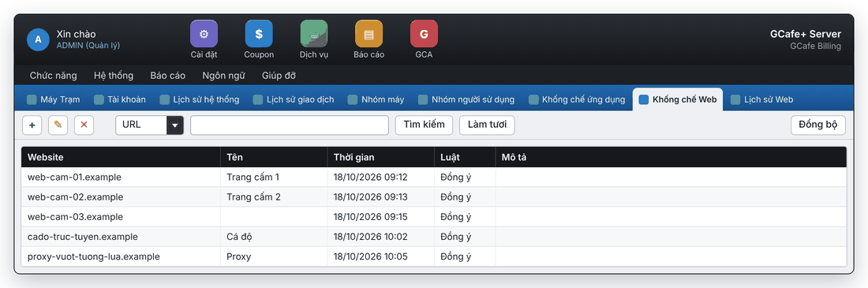Image resolution: width=868 pixels, height=288 pixels.
Task: Open the Cài đặt settings icon
Action: (x=204, y=33)
